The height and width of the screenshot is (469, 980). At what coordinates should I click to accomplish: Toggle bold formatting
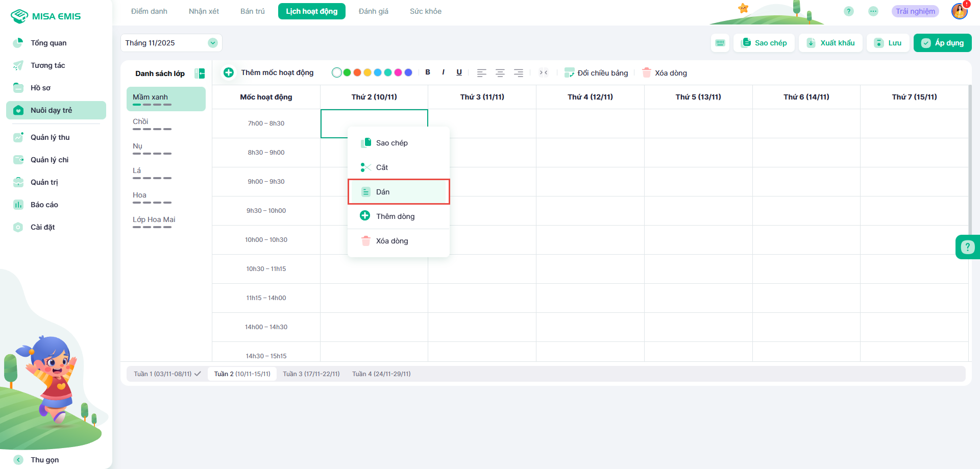(x=428, y=72)
